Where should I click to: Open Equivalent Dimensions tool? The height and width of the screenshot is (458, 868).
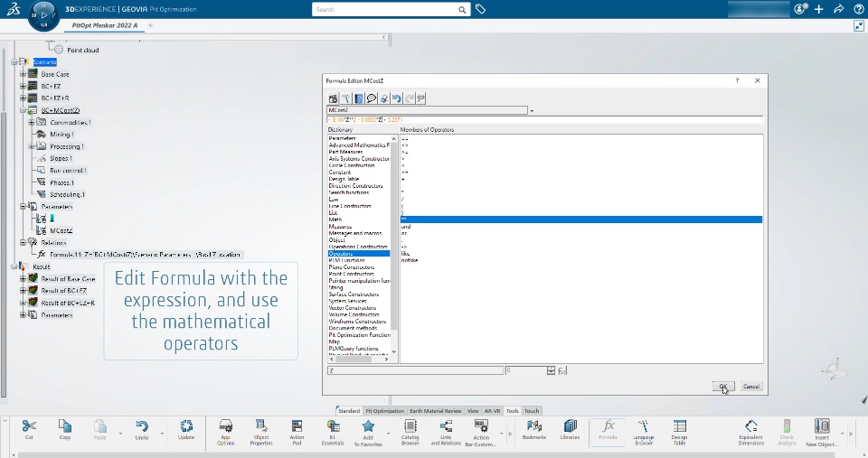tap(750, 432)
